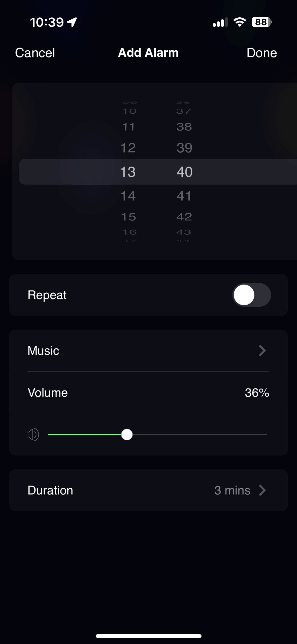Select minute 41 in time picker

(x=184, y=196)
